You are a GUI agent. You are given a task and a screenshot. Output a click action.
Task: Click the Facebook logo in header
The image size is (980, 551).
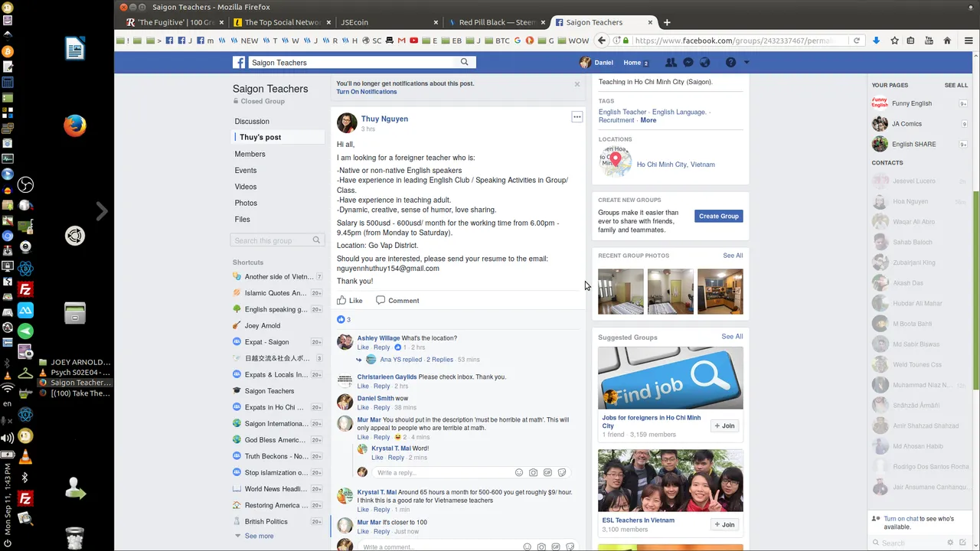tap(240, 63)
